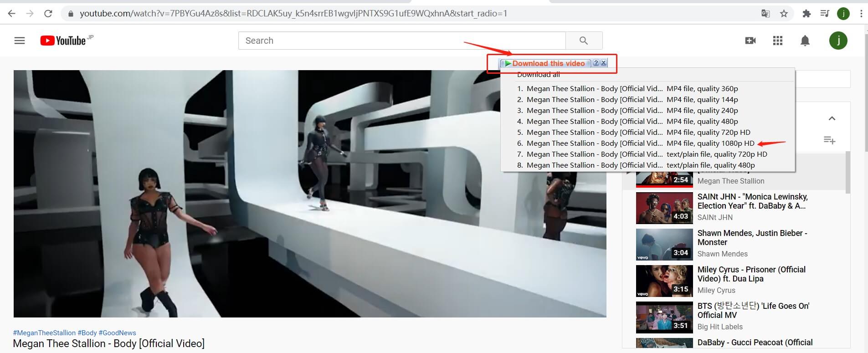Reload the page
The width and height of the screenshot is (868, 353).
pyautogui.click(x=48, y=14)
